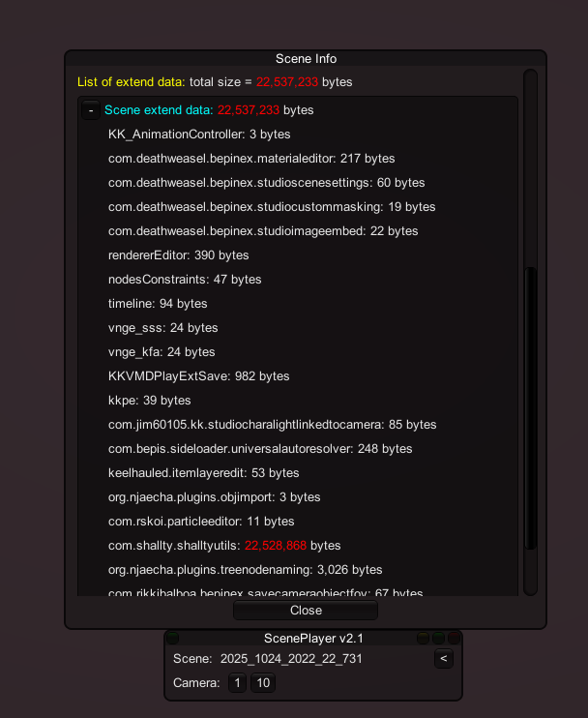Image resolution: width=588 pixels, height=718 pixels.
Task: Click the ScenePlayer v2.1 title text
Action: 313,638
